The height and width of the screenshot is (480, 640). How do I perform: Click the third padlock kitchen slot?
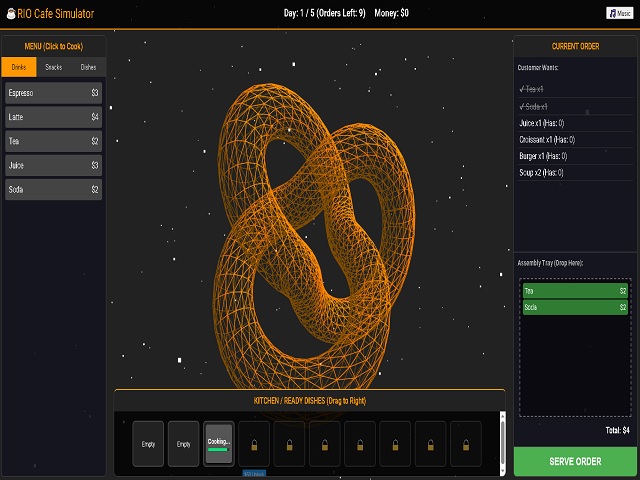click(325, 443)
